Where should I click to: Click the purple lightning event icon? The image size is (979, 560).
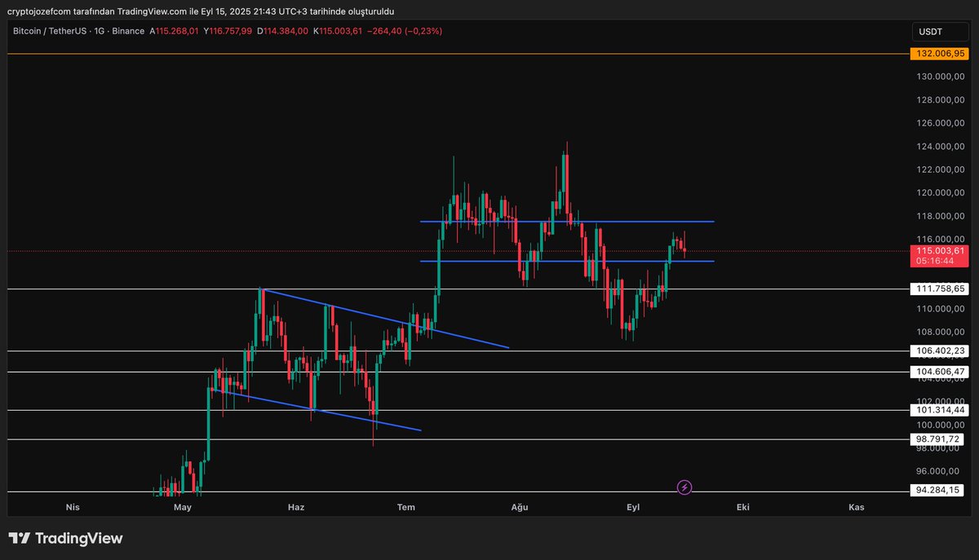(684, 487)
